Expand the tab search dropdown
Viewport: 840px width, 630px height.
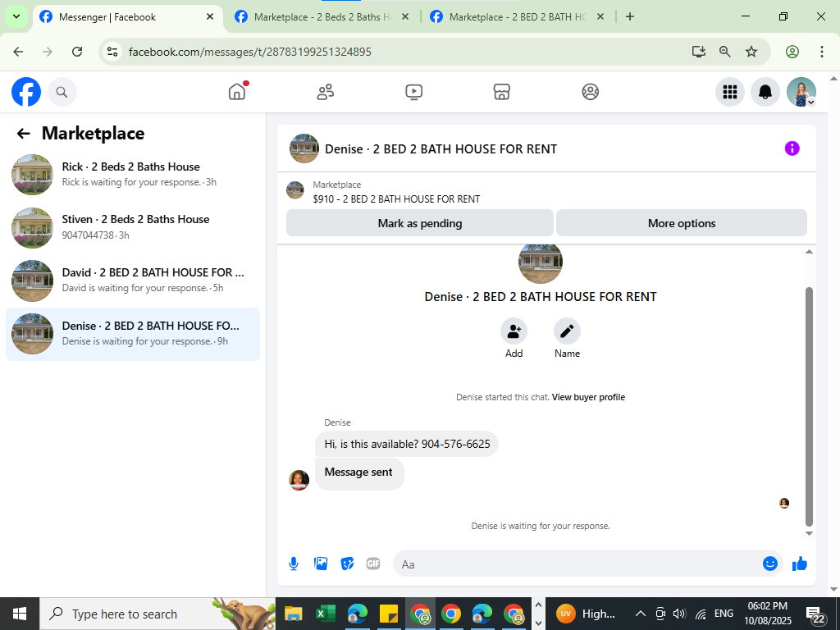coord(16,16)
